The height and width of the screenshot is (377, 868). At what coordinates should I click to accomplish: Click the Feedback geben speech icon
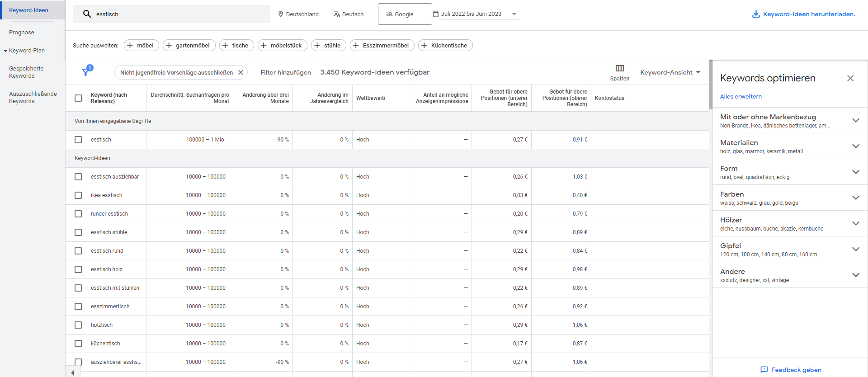coord(764,370)
